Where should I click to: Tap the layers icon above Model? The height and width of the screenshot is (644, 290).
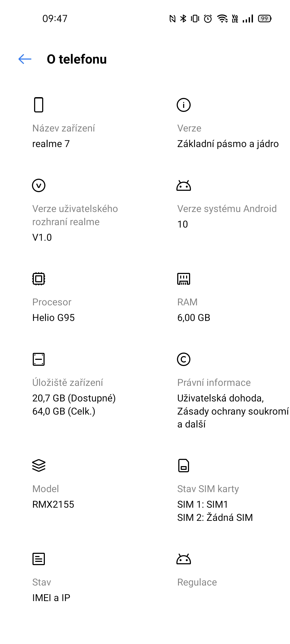click(39, 466)
